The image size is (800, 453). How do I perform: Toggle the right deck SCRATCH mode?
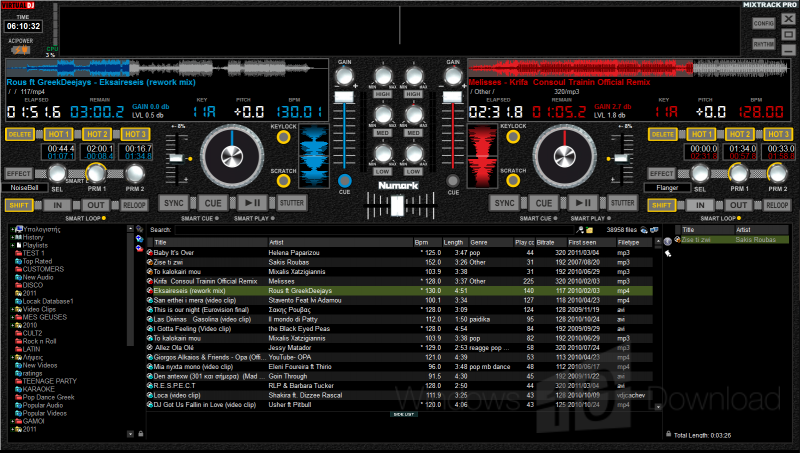tap(513, 181)
